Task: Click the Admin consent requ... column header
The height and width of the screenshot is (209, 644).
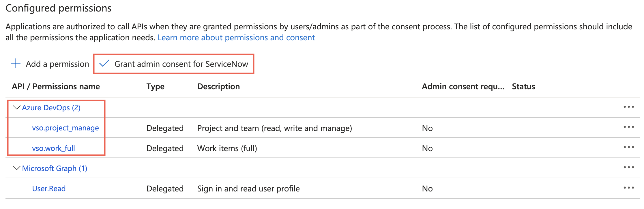Action: click(x=463, y=87)
